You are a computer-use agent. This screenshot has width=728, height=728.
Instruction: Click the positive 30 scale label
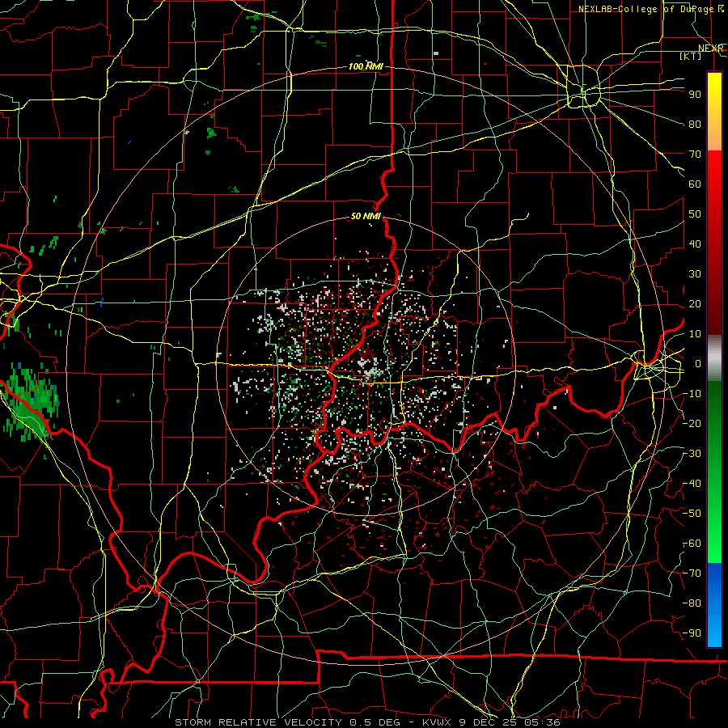click(x=695, y=274)
